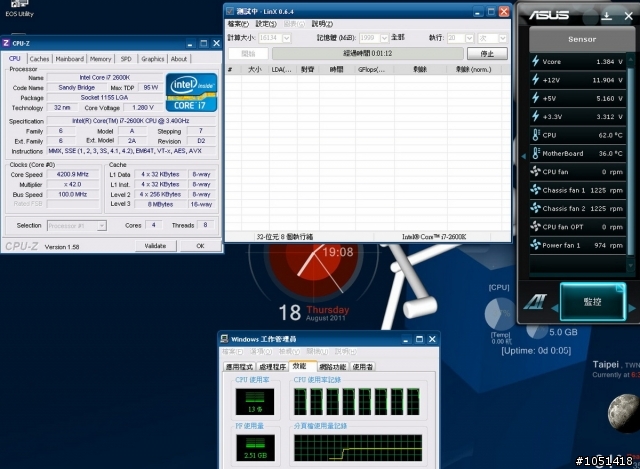
Task: Click the CPU fan icon
Action: (x=536, y=171)
